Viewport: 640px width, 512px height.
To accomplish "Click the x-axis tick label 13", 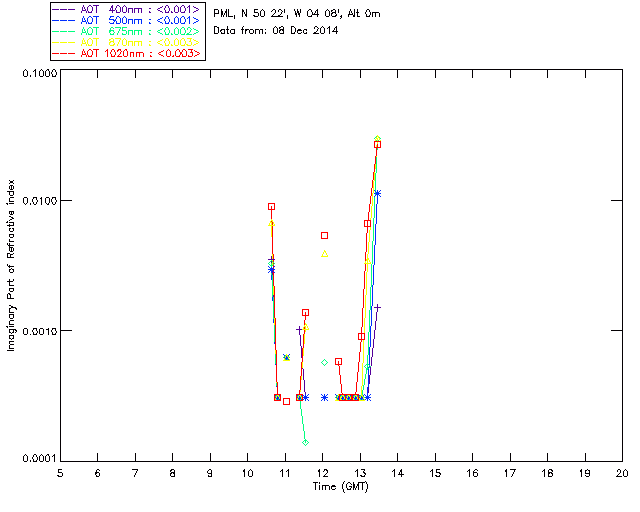I will pos(360,473).
